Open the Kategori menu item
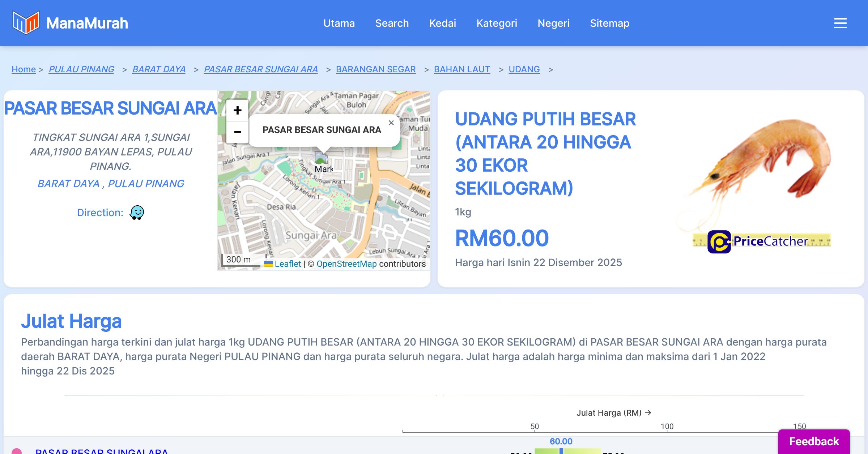The image size is (868, 454). (x=497, y=23)
